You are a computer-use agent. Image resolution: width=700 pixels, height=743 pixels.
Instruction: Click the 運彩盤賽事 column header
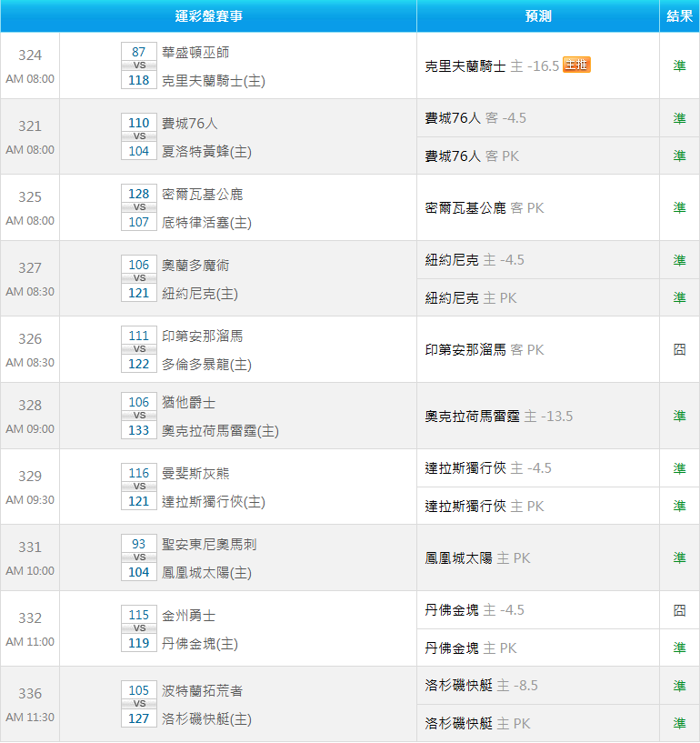coord(209,16)
